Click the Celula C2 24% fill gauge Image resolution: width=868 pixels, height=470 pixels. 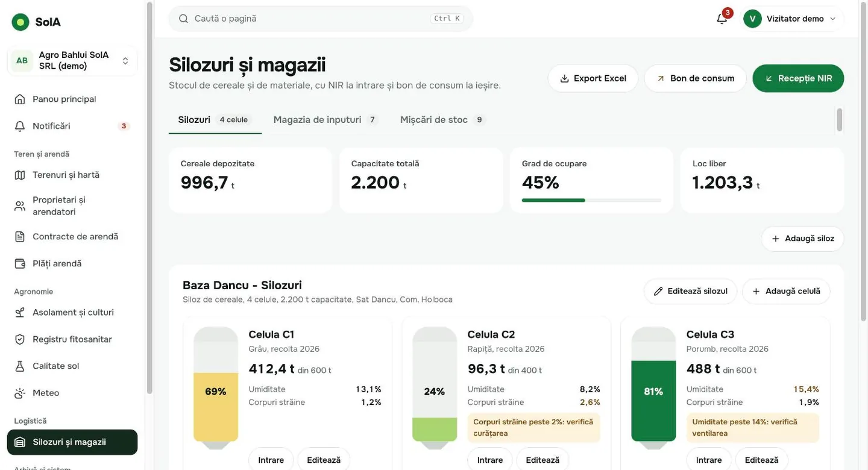pos(435,388)
